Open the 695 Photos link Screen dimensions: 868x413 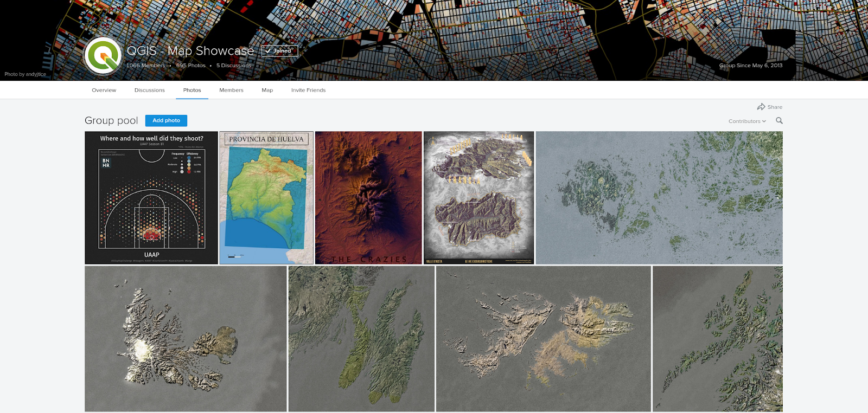tap(190, 66)
